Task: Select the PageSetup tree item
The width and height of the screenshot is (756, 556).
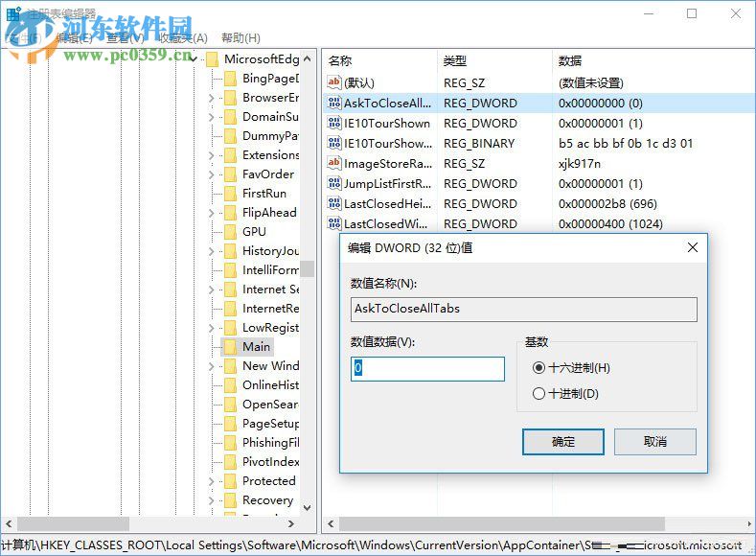Action: (270, 424)
